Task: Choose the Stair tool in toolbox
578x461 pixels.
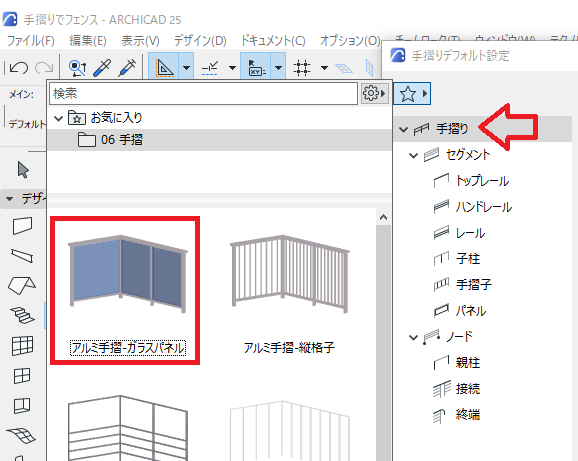Action: [x=22, y=315]
